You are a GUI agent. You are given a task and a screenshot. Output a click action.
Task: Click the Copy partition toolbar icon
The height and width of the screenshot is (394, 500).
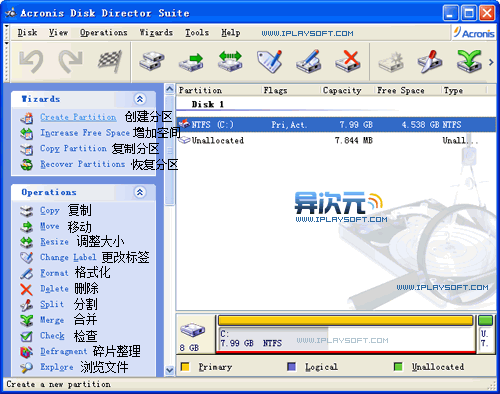(151, 61)
